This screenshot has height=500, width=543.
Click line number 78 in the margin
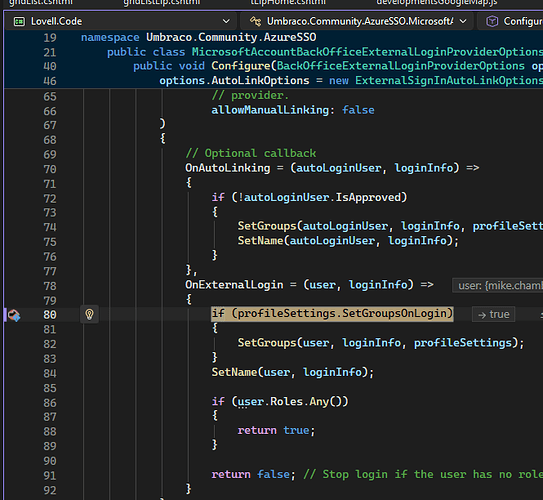[50, 286]
